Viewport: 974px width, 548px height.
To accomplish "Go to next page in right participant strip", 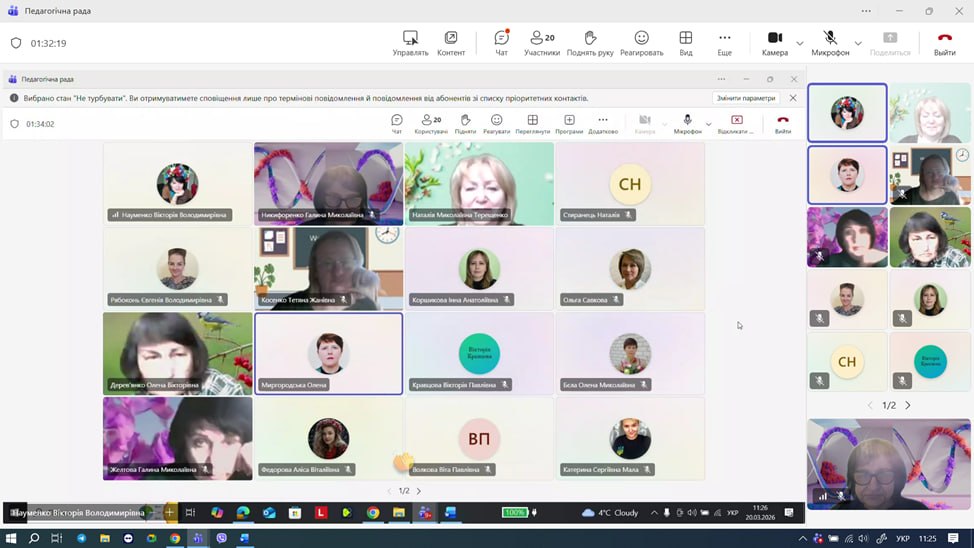I will click(x=908, y=405).
